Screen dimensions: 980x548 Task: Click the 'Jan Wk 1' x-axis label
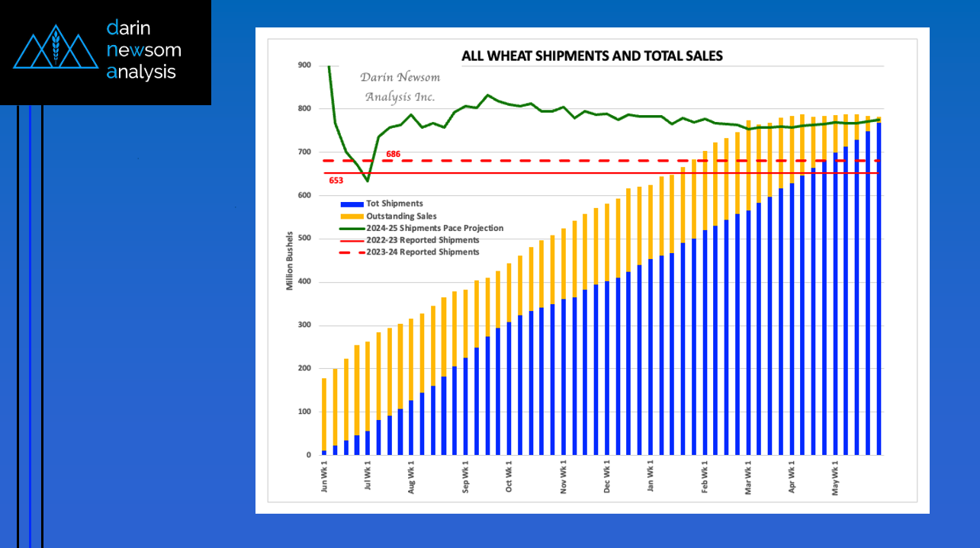(651, 476)
